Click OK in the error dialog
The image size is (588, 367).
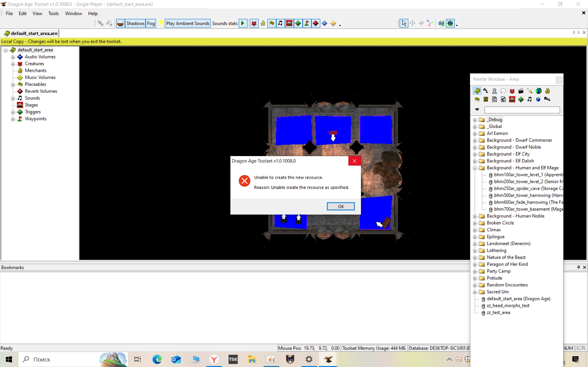click(x=341, y=206)
